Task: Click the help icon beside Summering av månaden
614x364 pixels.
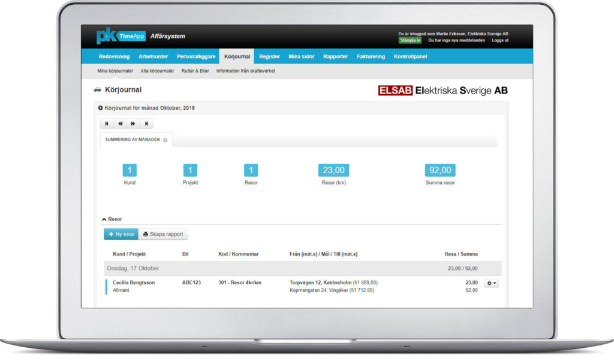Action: pyautogui.click(x=165, y=140)
